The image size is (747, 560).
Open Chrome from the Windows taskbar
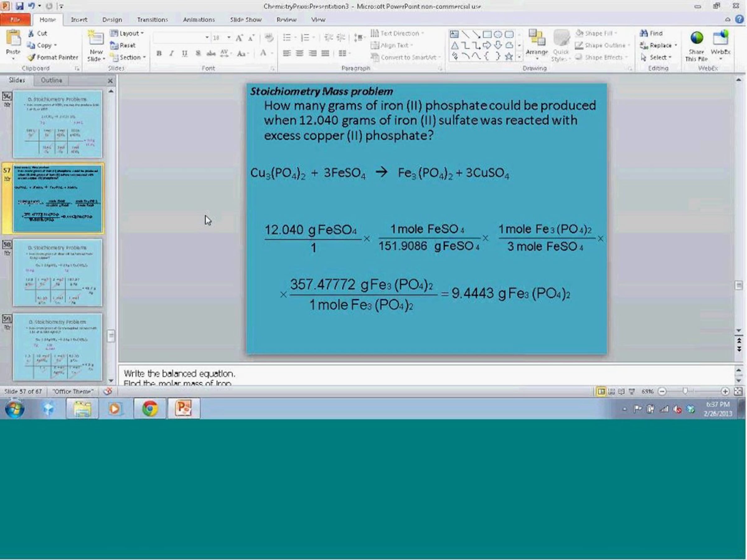pos(150,409)
